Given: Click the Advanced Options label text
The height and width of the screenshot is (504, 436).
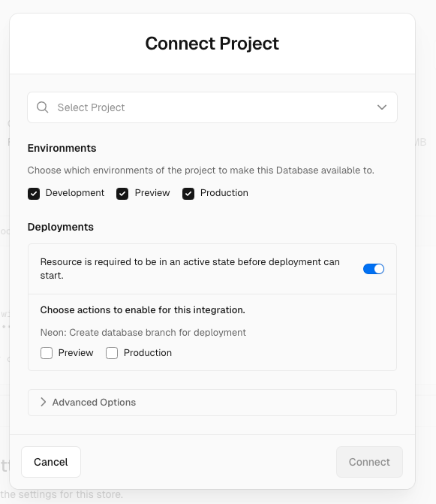Looking at the screenshot, I should 94,403.
